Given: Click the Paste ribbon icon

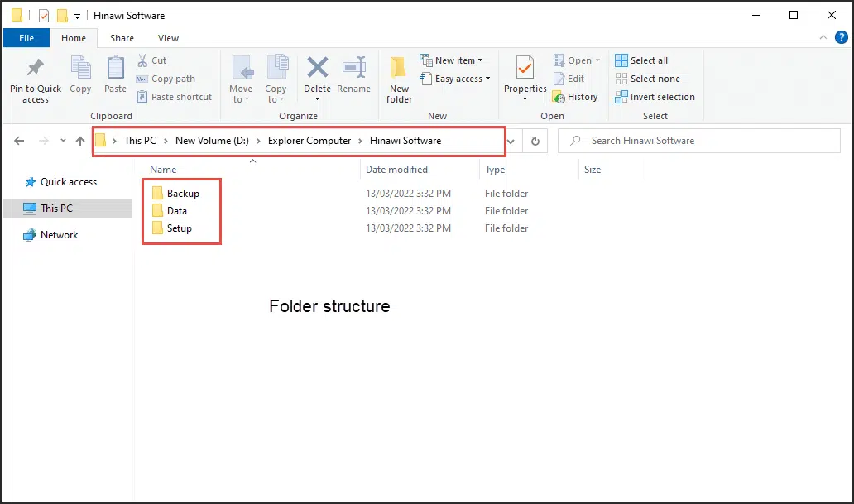Looking at the screenshot, I should (115, 74).
